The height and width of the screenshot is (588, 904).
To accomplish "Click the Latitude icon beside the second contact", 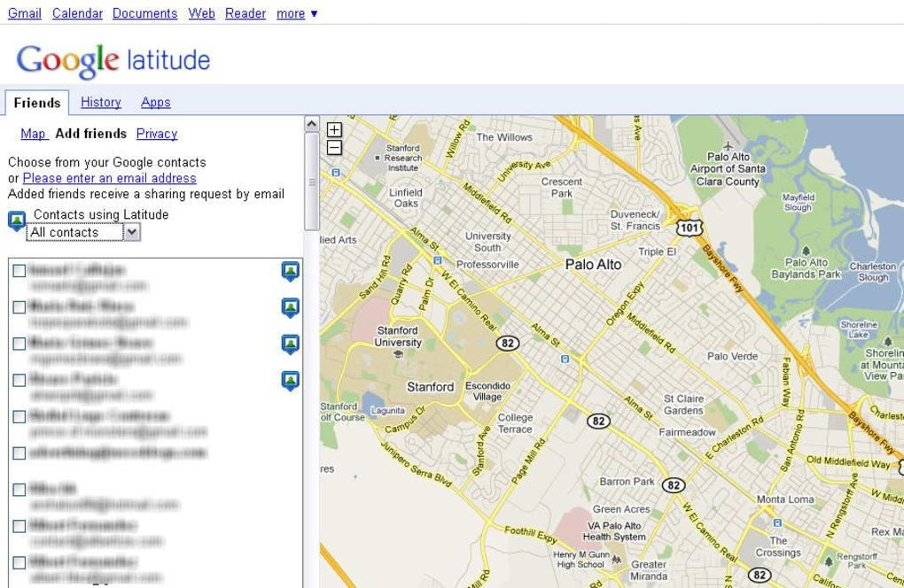I will point(292,307).
